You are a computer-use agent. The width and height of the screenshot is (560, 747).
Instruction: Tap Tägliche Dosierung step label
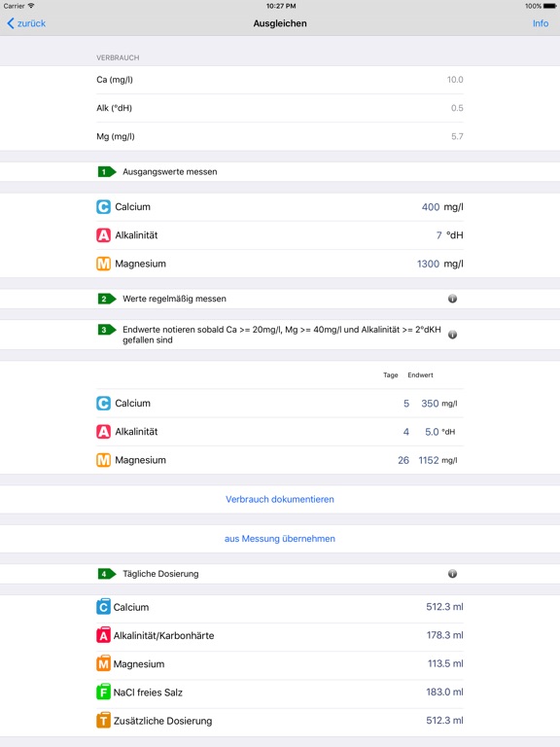pos(160,574)
